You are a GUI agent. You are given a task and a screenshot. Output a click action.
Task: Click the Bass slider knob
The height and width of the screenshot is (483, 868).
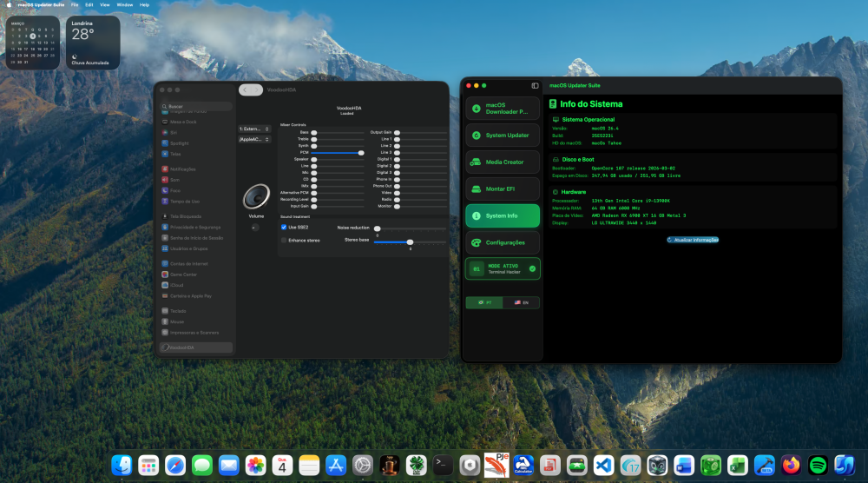click(314, 132)
